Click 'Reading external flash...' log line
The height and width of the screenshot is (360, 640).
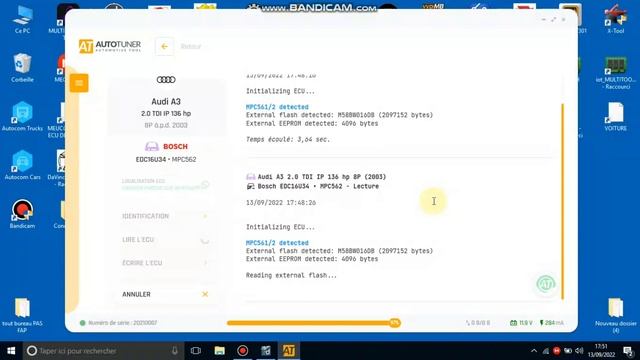point(291,276)
